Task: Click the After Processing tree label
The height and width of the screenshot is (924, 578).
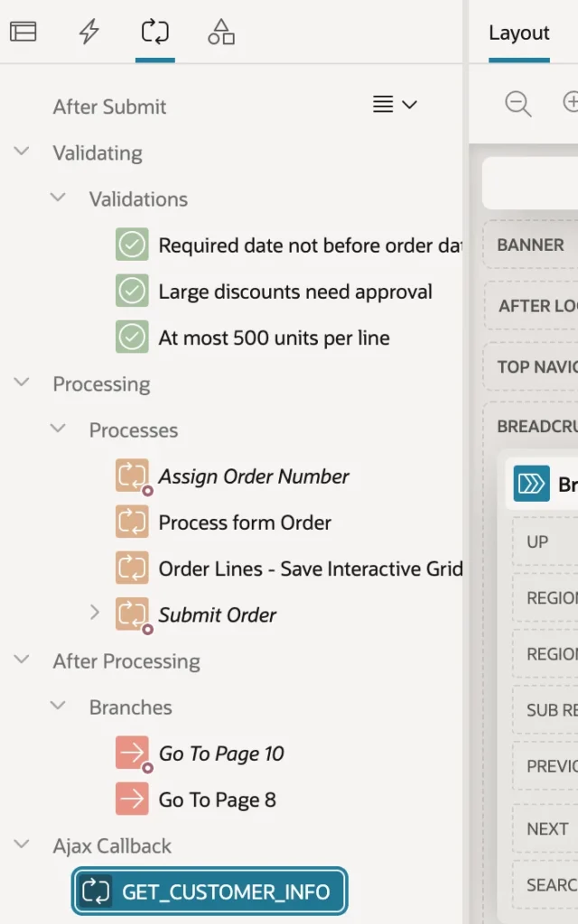Action: [x=126, y=661]
